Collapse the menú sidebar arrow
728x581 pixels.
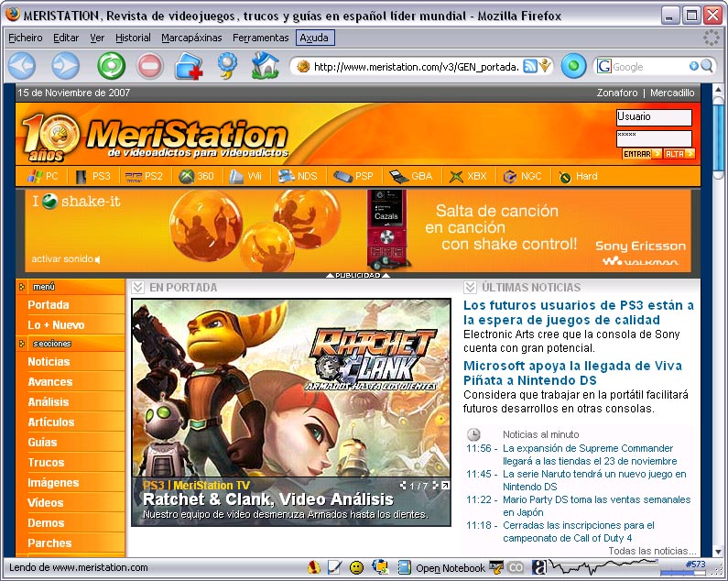[x=22, y=287]
